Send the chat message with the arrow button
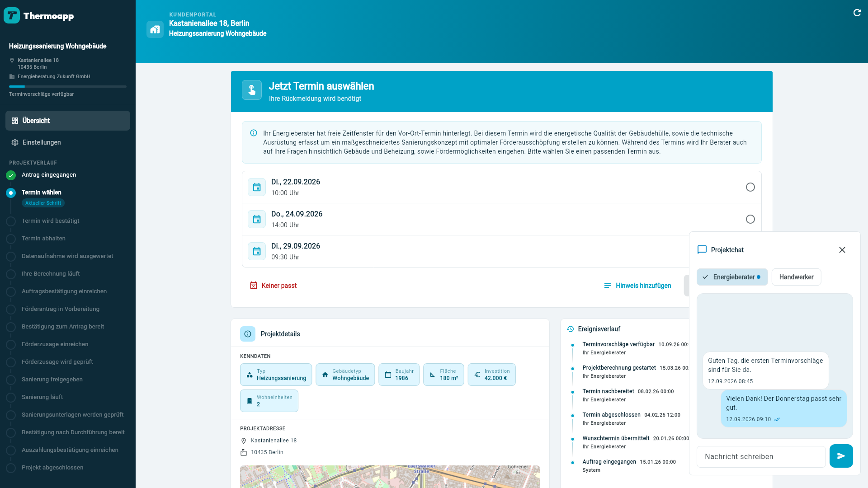Image resolution: width=868 pixels, height=488 pixels. (x=841, y=456)
